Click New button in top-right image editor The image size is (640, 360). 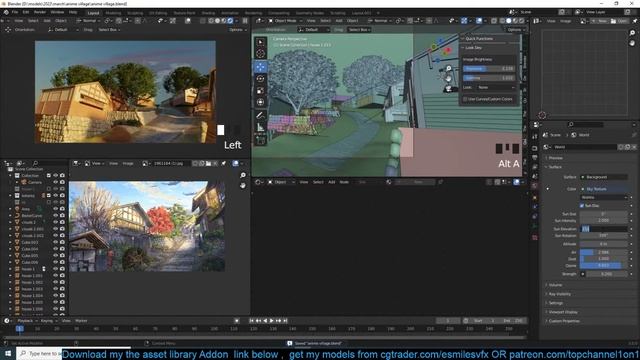point(600,21)
